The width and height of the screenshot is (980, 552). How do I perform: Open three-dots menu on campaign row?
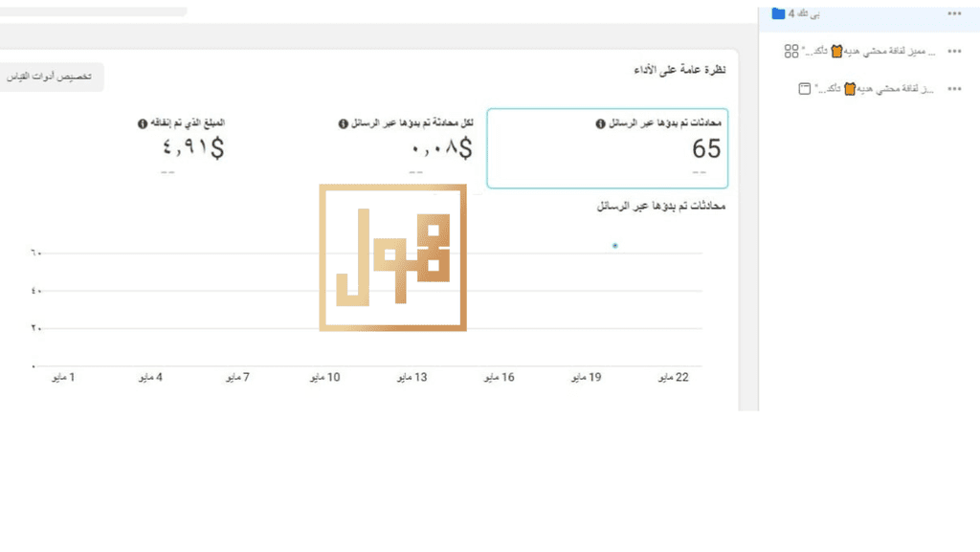[954, 13]
